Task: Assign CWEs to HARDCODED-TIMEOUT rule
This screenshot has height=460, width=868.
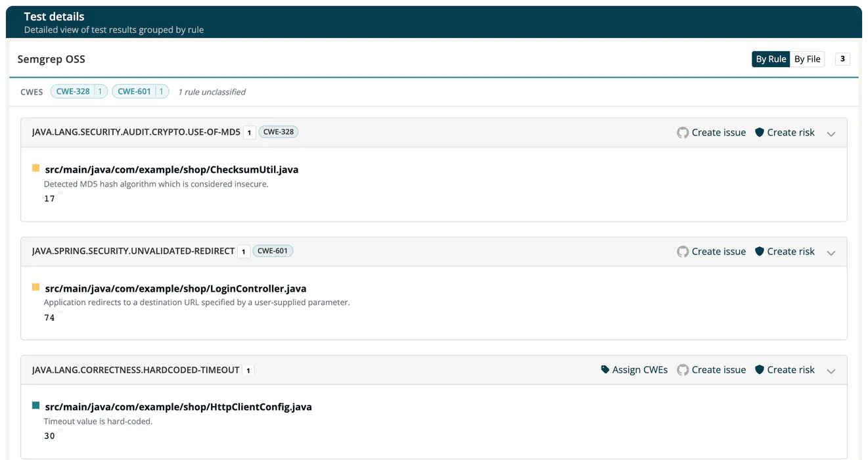Action: [634, 370]
